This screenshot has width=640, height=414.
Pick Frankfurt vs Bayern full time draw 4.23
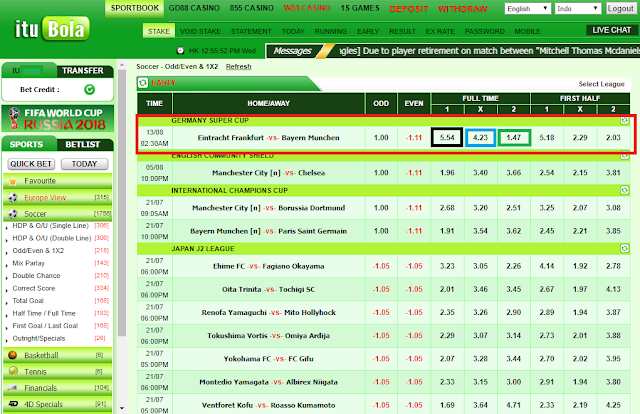point(480,138)
